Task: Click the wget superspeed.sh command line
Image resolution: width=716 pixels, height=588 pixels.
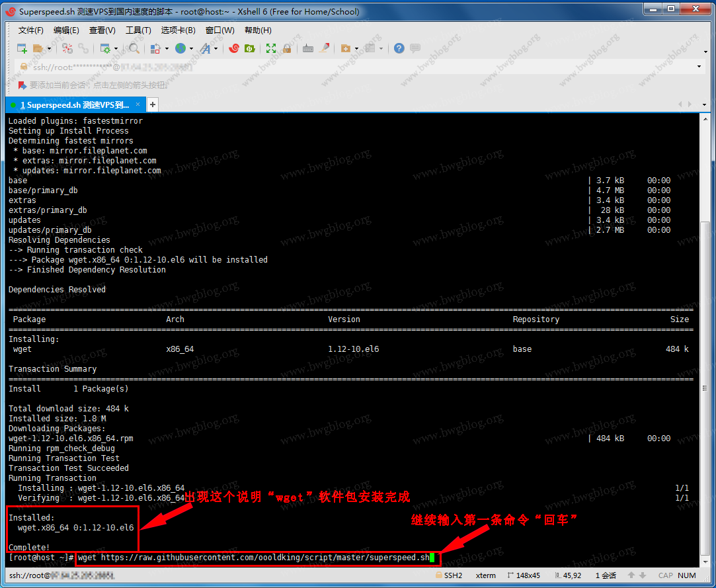Action: (253, 558)
